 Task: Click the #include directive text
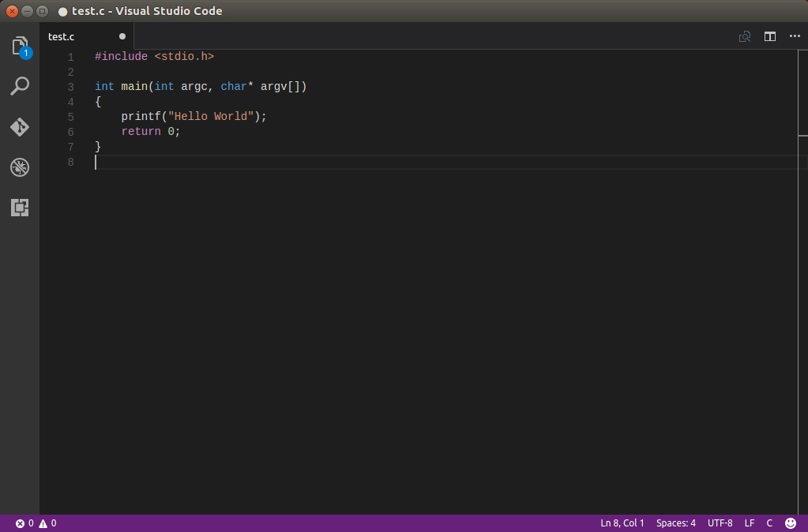121,57
